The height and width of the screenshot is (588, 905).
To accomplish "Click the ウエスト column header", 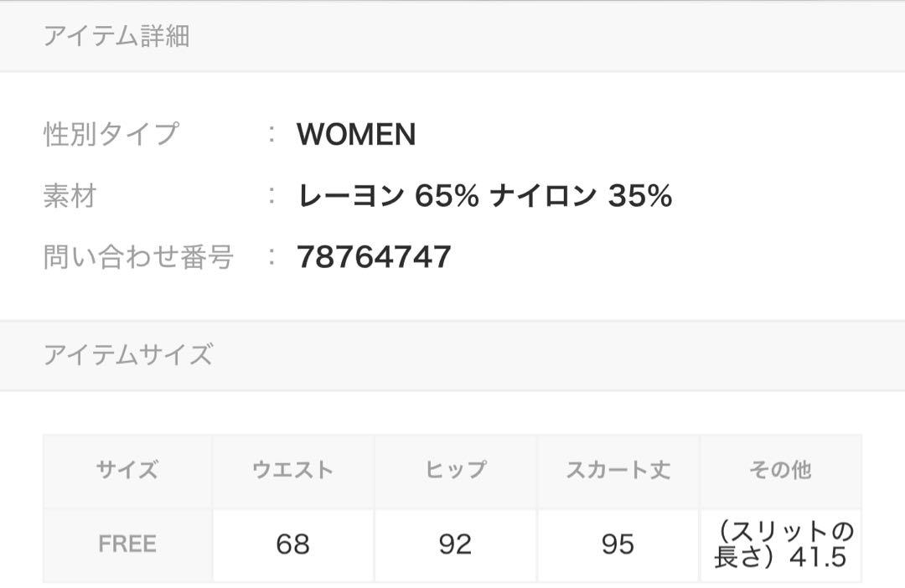I will point(293,470).
